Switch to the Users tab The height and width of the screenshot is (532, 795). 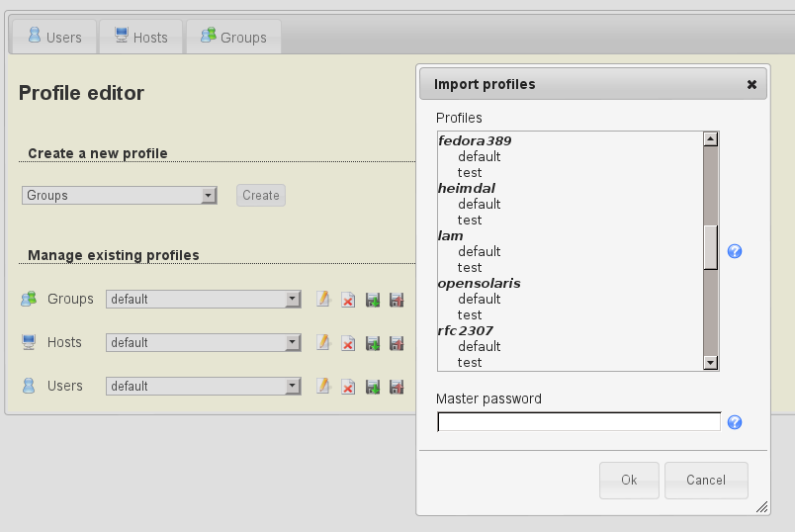[54, 38]
